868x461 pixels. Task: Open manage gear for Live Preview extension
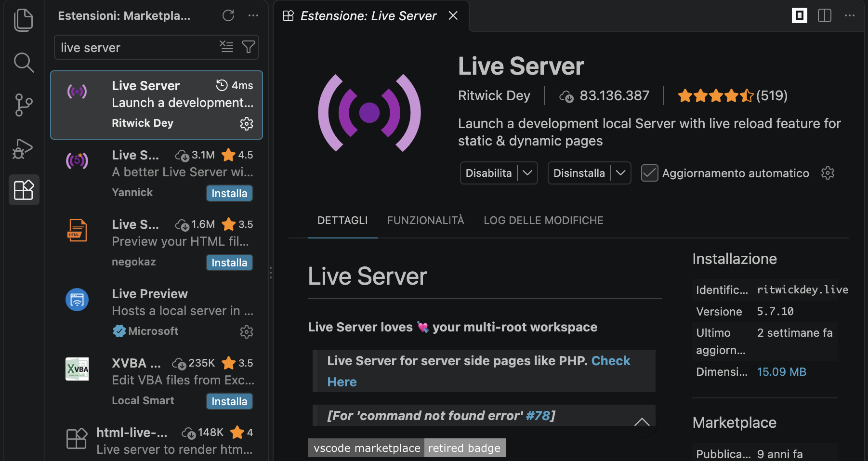[247, 332]
